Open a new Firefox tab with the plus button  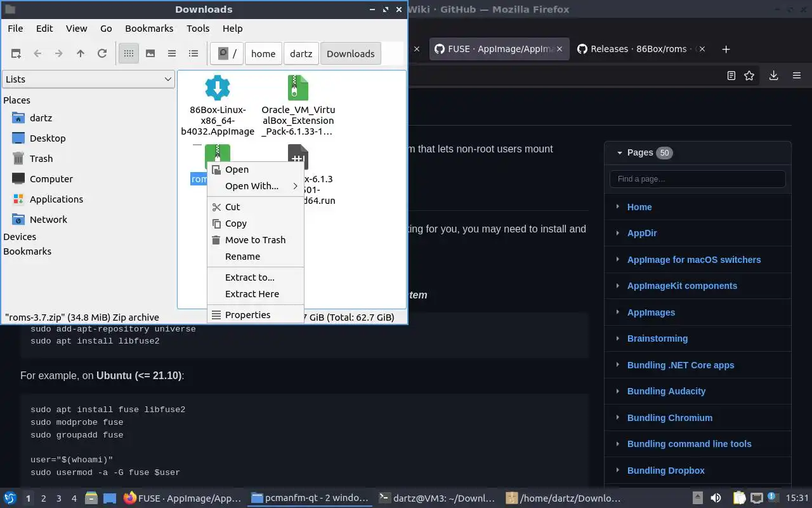coord(726,49)
